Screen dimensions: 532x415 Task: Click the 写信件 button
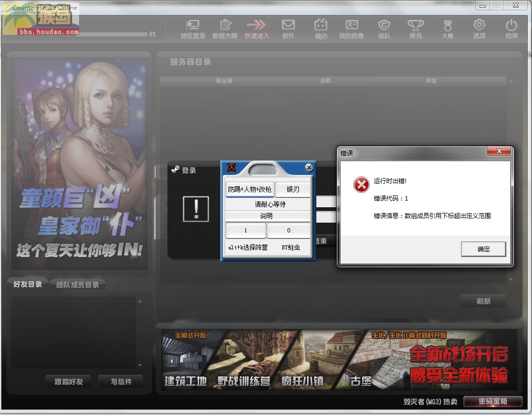[121, 382]
